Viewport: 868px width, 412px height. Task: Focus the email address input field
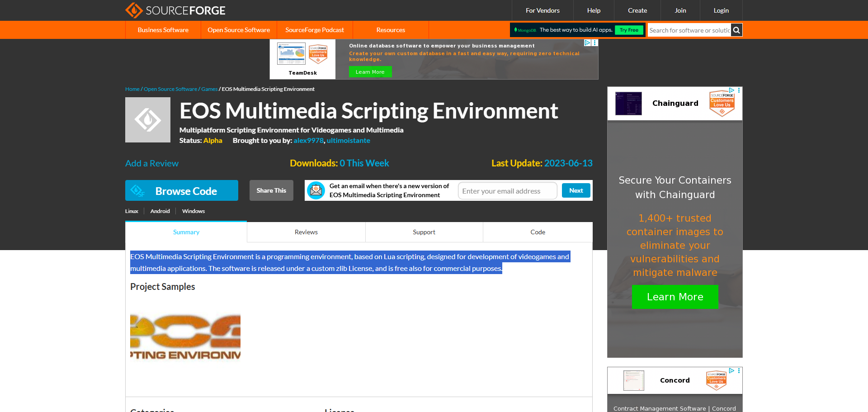(x=507, y=191)
